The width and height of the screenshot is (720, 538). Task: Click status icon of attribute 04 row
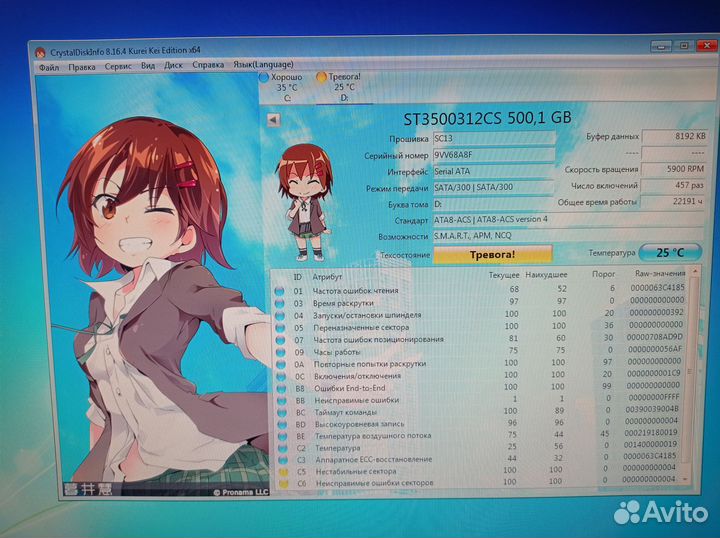pos(280,316)
